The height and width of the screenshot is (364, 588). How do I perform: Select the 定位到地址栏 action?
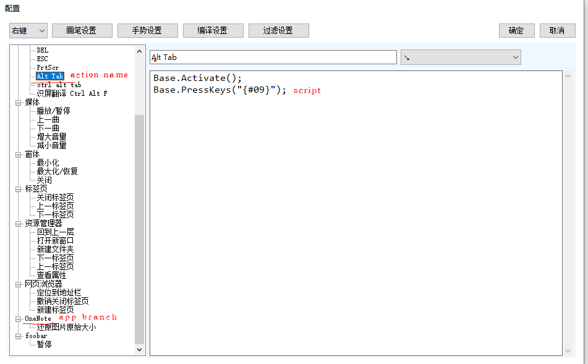click(x=59, y=293)
